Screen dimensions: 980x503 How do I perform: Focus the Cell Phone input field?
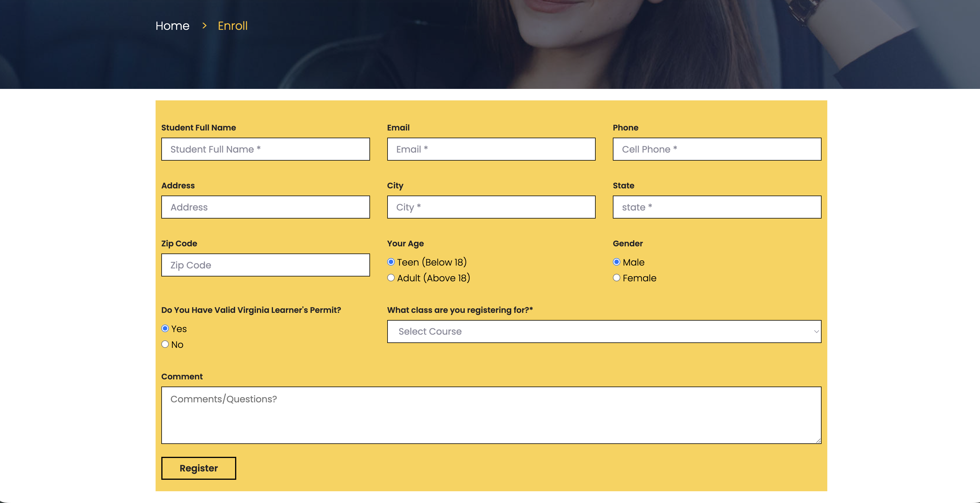pyautogui.click(x=717, y=149)
